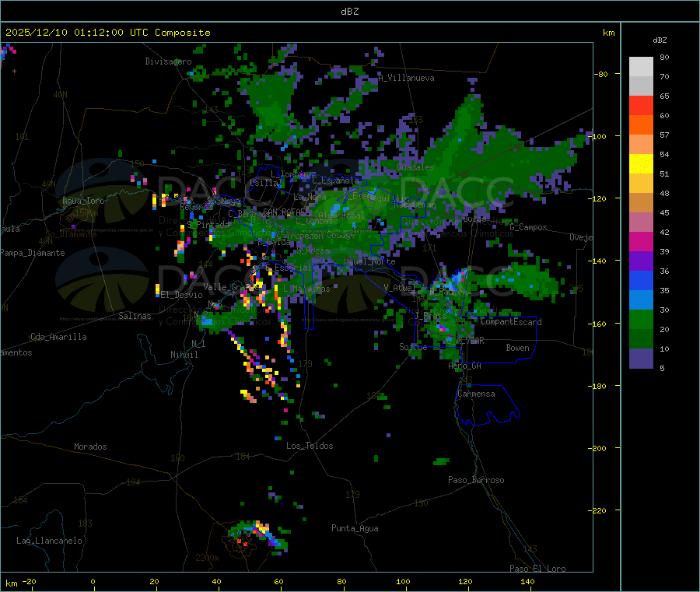700x592 pixels.
Task: Click the 80 value on the dBZ legend
Action: [664, 57]
